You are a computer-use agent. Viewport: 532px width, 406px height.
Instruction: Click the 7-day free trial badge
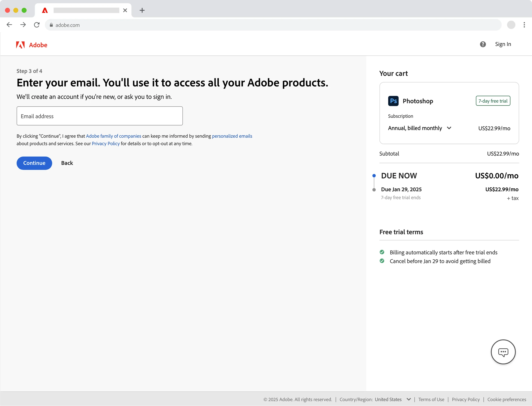493,101
